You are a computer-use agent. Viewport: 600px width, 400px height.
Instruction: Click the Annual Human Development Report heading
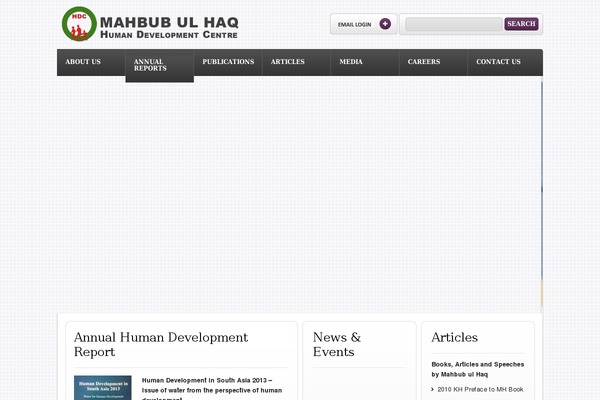[161, 344]
